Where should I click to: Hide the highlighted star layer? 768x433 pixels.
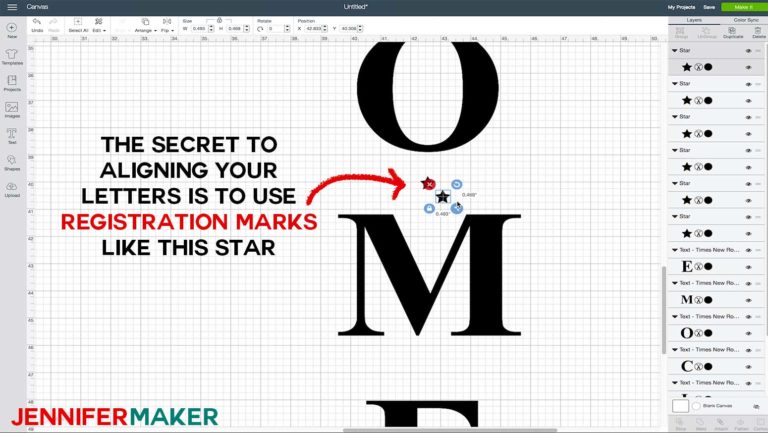coord(748,68)
